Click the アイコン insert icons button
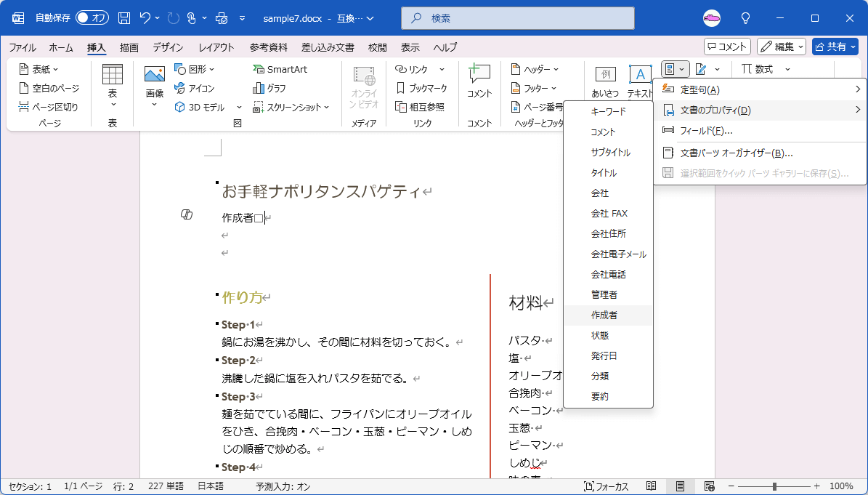Viewport: 868px width, 495px height. pyautogui.click(x=195, y=88)
